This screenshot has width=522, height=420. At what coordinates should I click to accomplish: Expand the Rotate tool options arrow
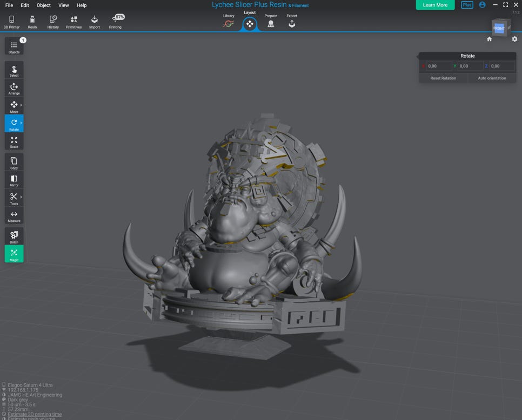(21, 123)
